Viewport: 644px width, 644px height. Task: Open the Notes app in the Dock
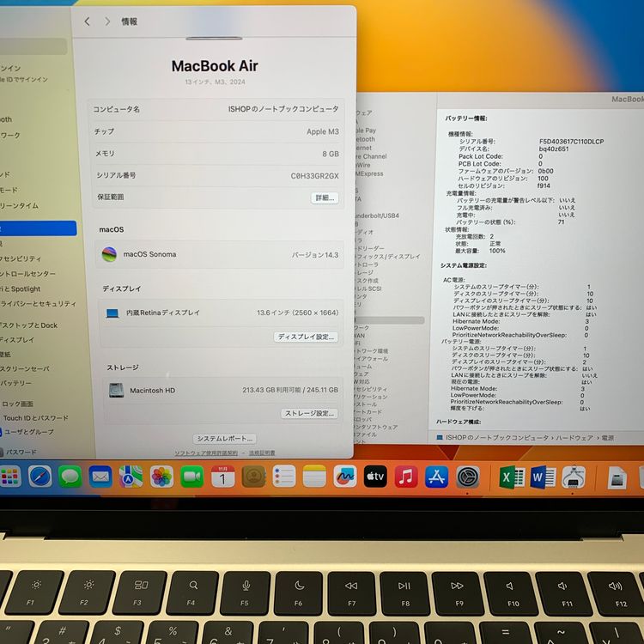point(314,477)
